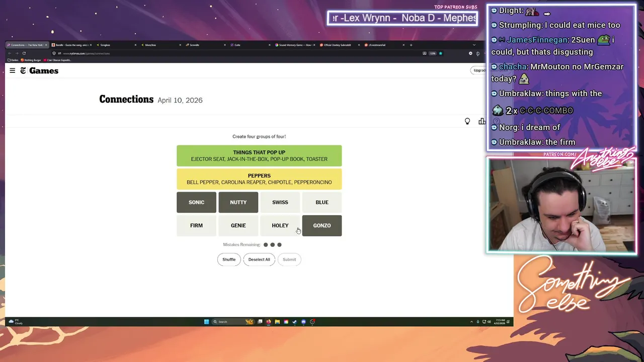Screen dimensions: 644x362
Task: Open the Nothing Burger bookmark
Action: (x=31, y=60)
